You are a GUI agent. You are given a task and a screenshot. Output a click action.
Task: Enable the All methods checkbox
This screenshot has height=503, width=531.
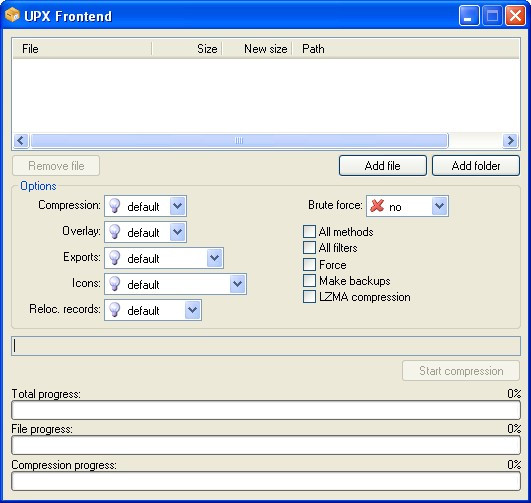pos(309,232)
